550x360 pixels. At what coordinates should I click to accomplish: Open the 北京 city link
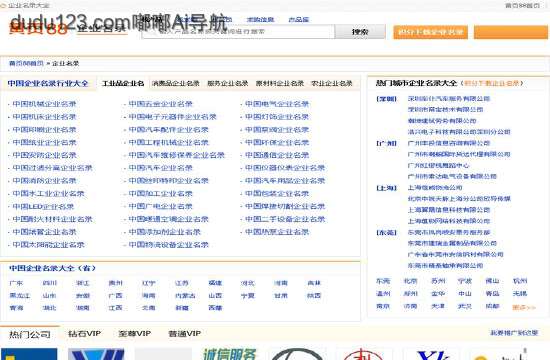click(x=410, y=281)
